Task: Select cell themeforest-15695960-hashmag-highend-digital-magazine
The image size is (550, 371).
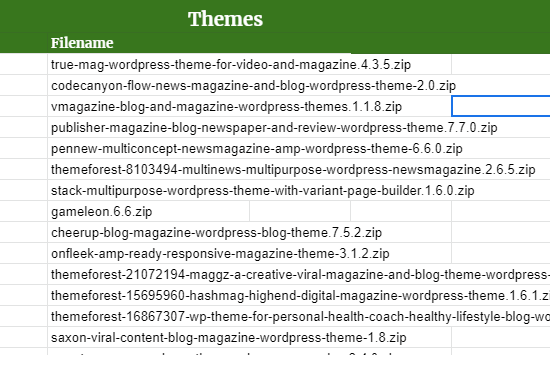Action: [300, 296]
